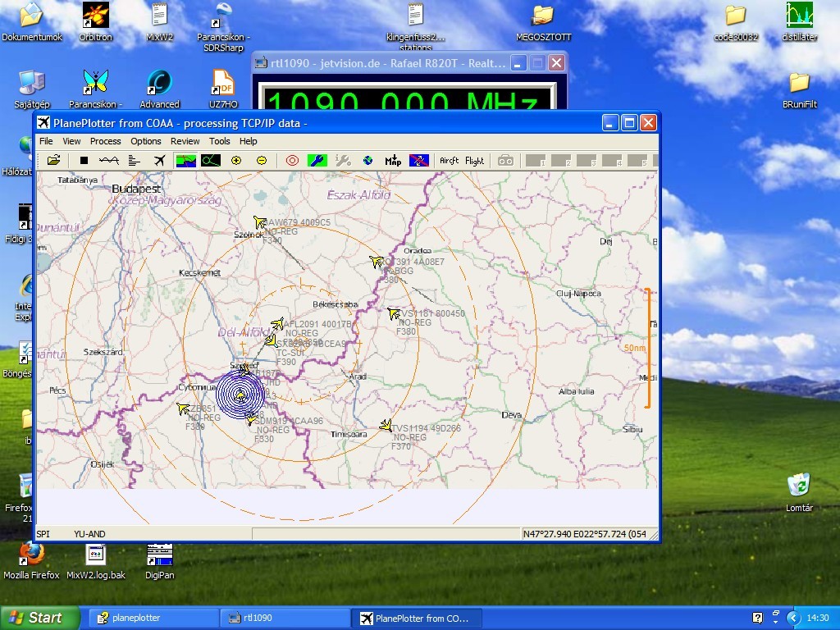840x630 pixels.
Task: Click the Cluj-Napoca label on map
Action: coord(578,294)
